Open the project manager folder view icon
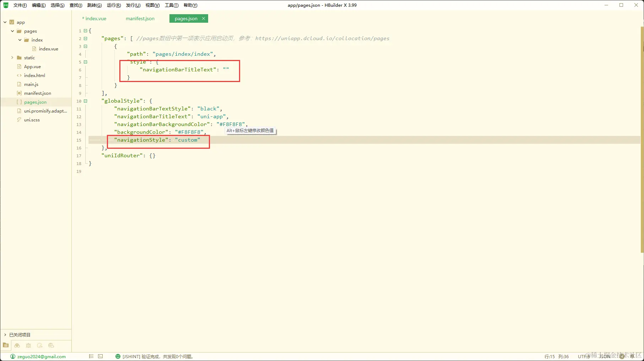The height and width of the screenshot is (361, 644). (x=6, y=345)
